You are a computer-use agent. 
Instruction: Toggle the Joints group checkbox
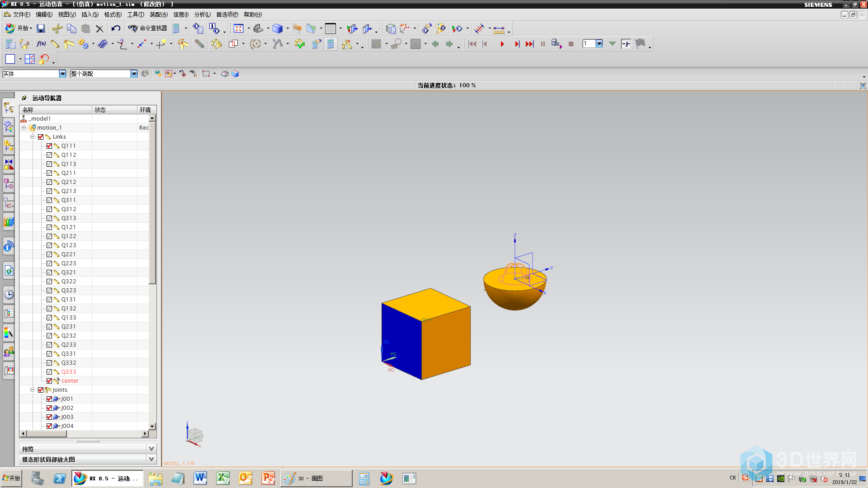(41, 390)
